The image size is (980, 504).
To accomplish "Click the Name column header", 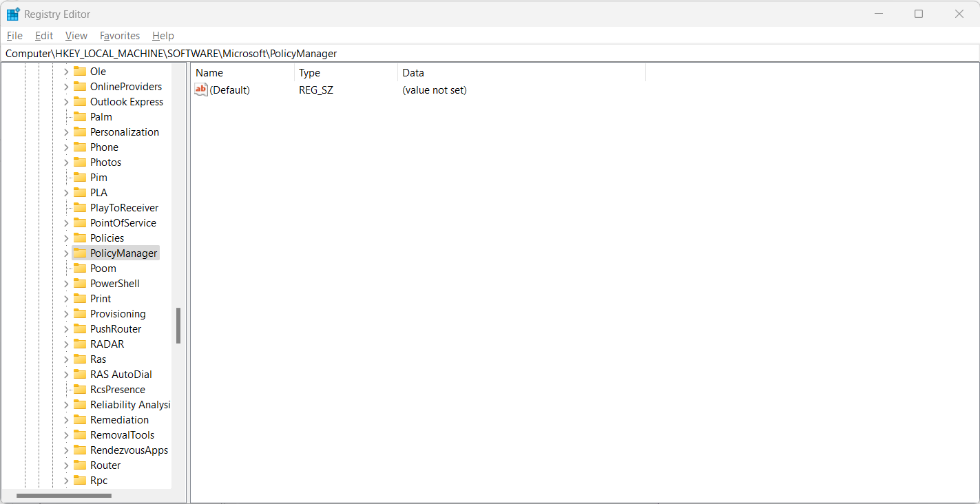I will coord(242,72).
